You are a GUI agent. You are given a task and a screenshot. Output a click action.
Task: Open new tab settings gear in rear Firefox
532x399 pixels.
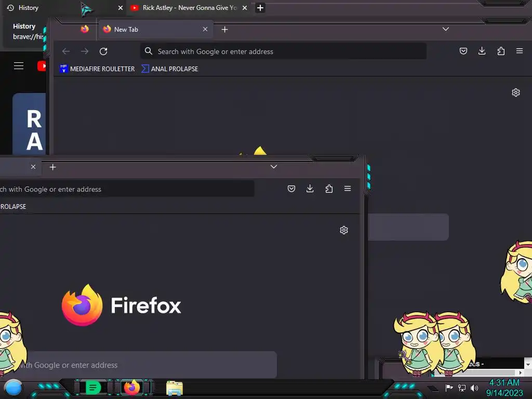[x=516, y=92]
